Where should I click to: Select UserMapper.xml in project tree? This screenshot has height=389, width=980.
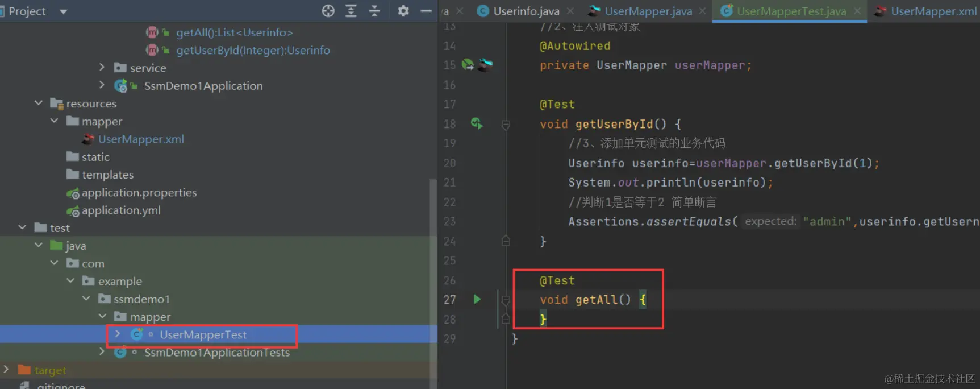pyautogui.click(x=141, y=139)
